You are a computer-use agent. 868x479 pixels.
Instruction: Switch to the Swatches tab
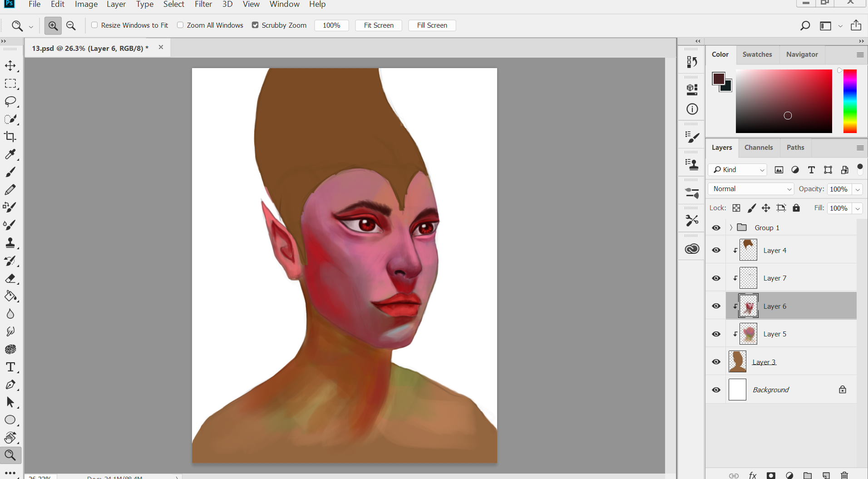coord(757,54)
